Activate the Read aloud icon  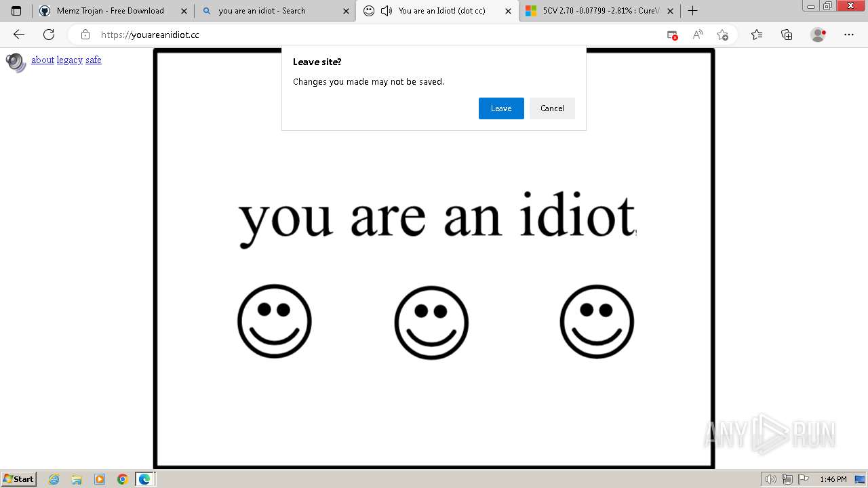tap(697, 35)
